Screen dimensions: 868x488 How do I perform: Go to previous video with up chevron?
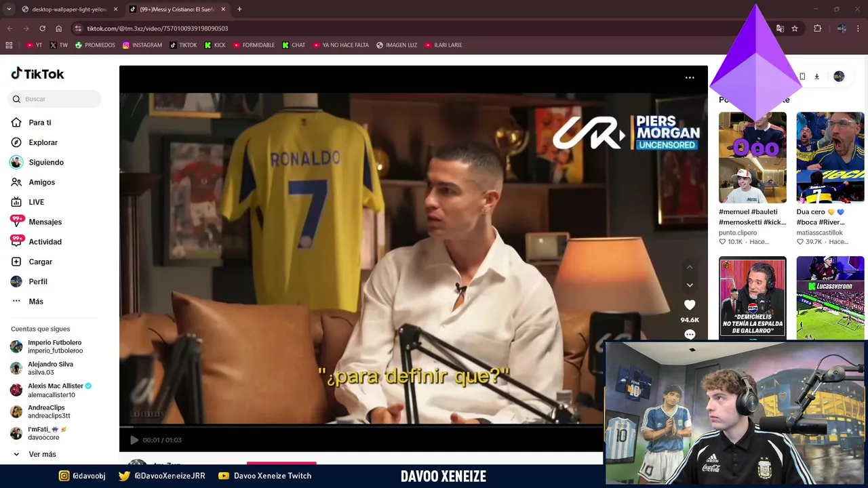pyautogui.click(x=690, y=267)
